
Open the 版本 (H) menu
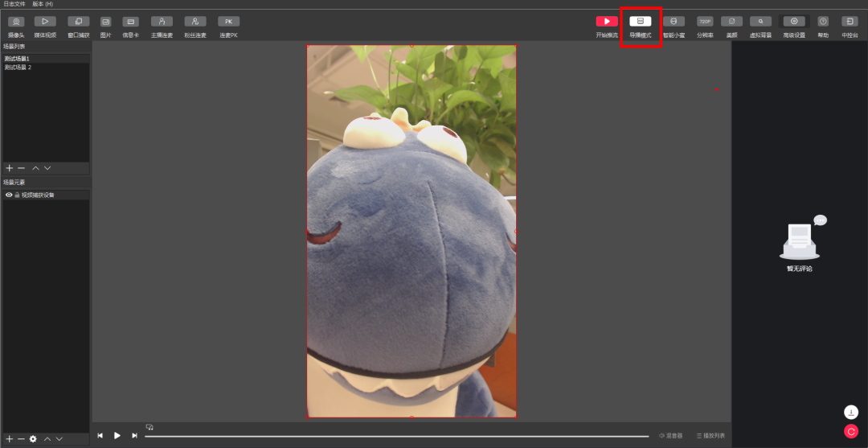43,4
